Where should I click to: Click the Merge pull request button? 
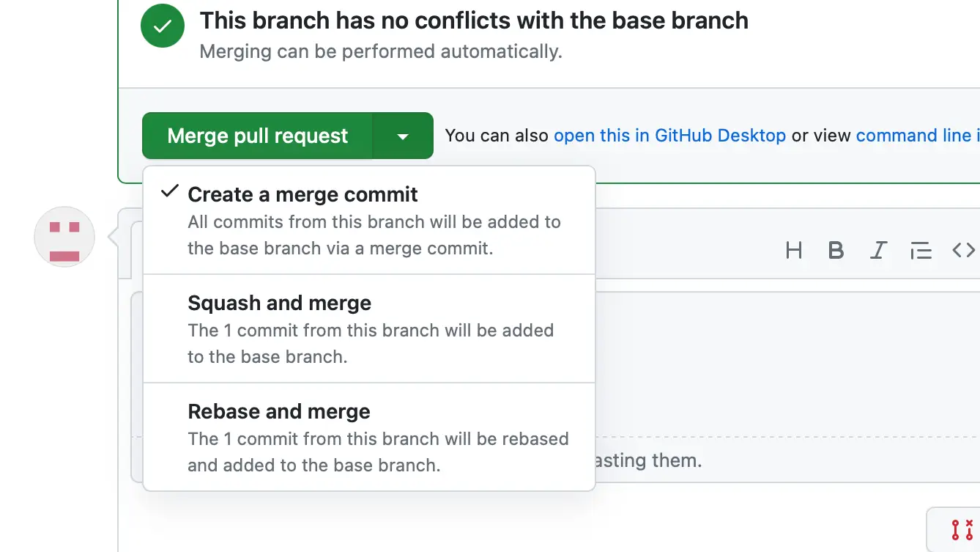pos(258,136)
